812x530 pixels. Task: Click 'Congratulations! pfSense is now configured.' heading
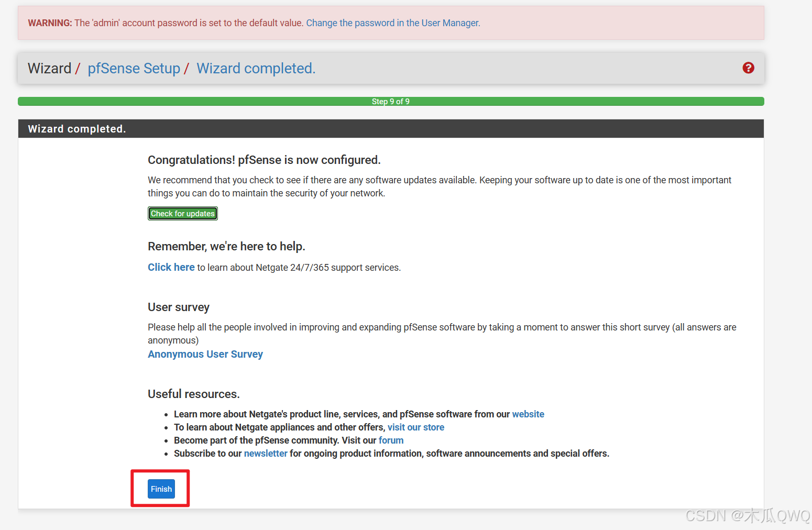coord(264,160)
